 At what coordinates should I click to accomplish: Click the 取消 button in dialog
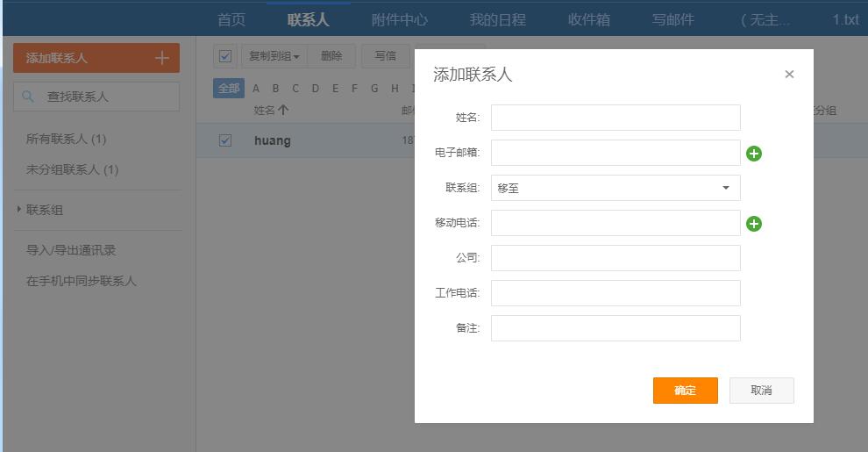pos(761,391)
